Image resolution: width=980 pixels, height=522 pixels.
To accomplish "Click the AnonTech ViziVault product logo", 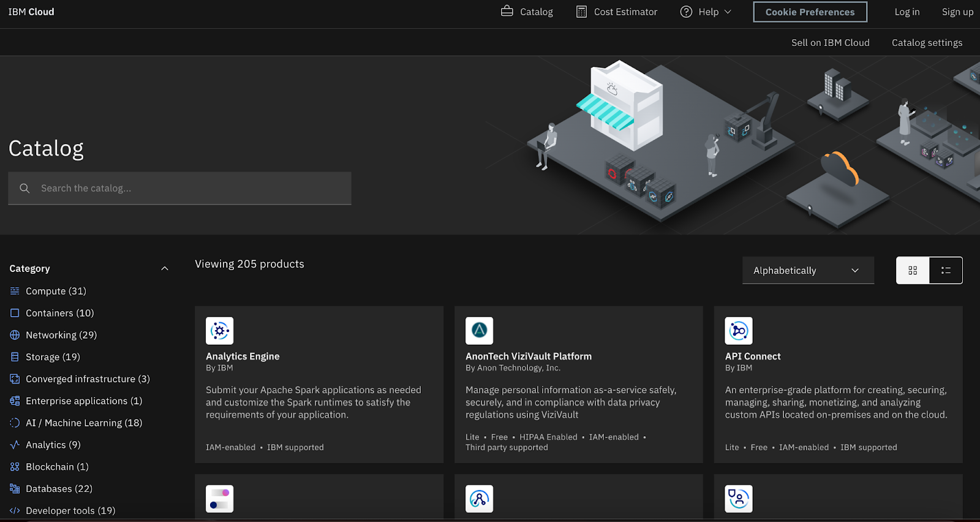I will (479, 331).
